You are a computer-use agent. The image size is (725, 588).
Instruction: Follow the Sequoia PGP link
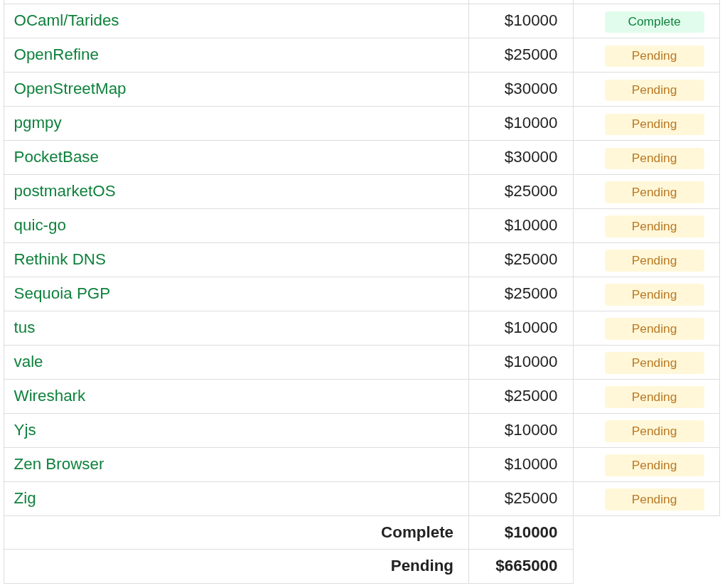[x=62, y=294]
